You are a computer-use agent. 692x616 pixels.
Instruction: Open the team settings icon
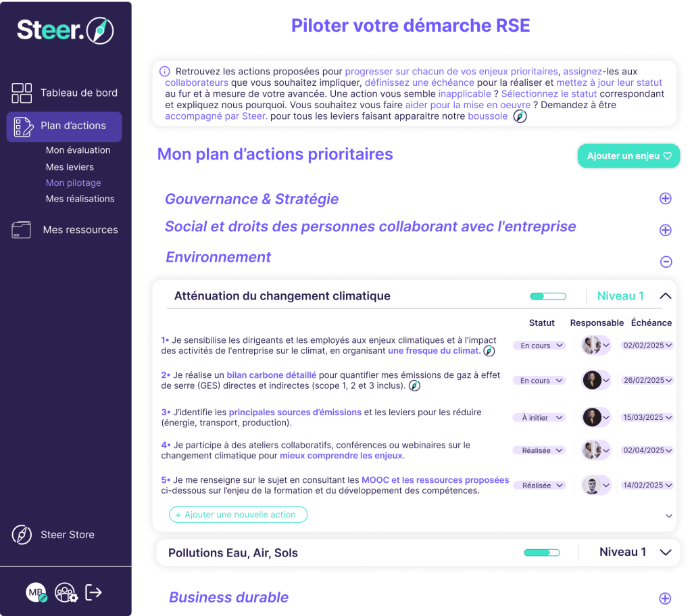click(x=66, y=593)
